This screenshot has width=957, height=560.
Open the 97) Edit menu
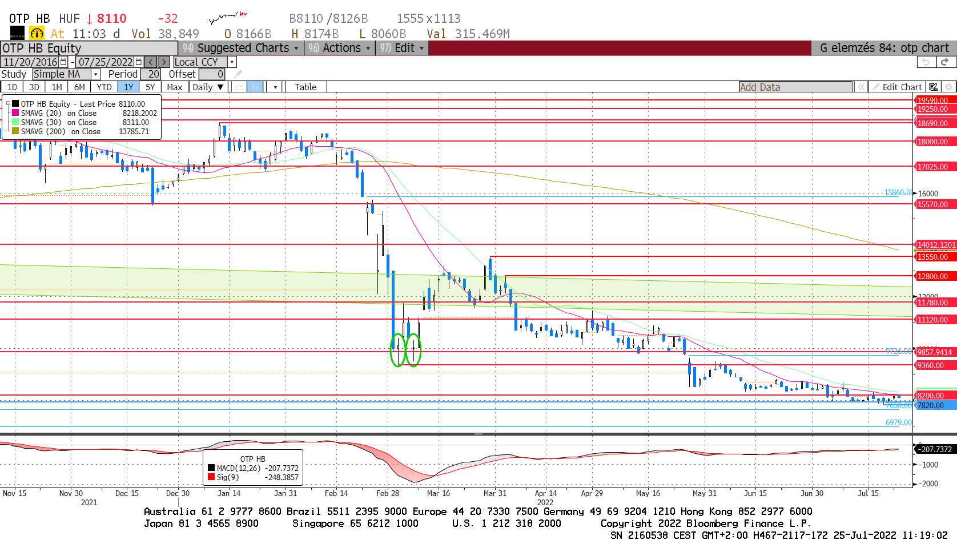click(402, 48)
